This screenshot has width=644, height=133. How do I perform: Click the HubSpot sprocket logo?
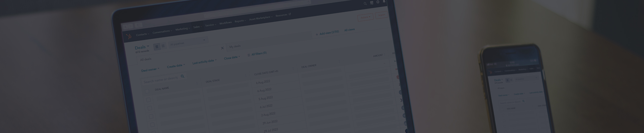click(x=129, y=36)
